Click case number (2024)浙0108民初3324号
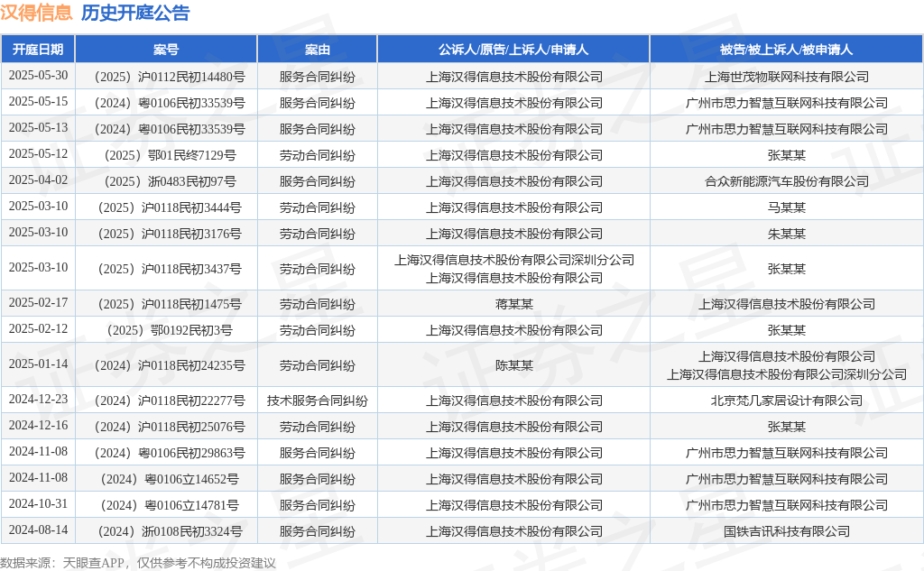 [x=169, y=531]
